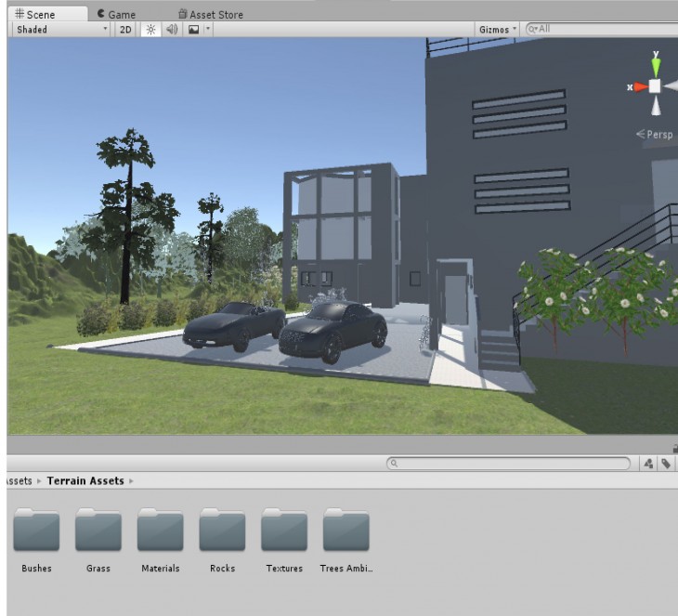Open the Materials folder

tap(161, 531)
